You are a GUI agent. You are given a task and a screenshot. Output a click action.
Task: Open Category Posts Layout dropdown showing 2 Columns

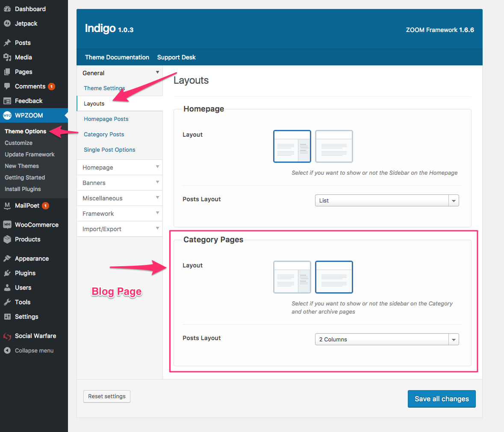pos(387,339)
